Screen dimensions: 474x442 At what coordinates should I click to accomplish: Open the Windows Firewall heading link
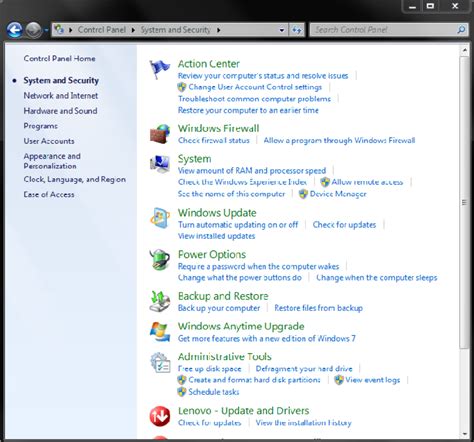coord(218,128)
